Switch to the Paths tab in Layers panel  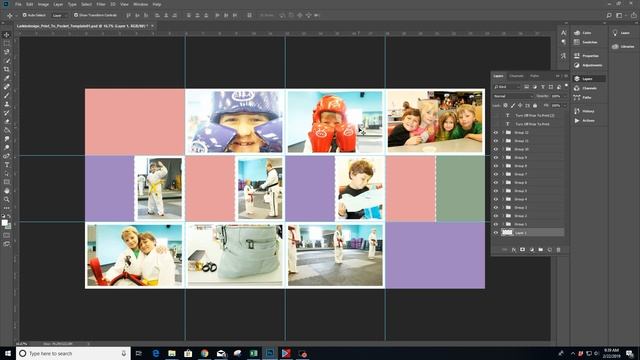(x=534, y=76)
